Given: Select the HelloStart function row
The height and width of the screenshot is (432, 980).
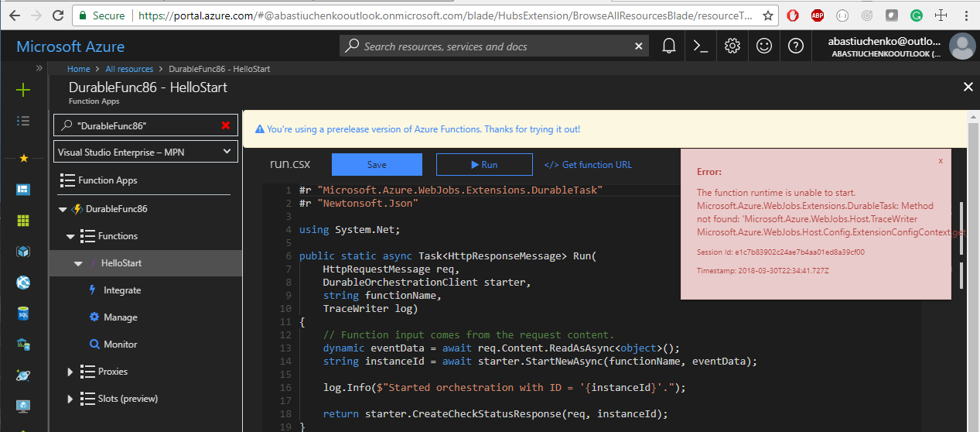Looking at the screenshot, I should tap(145, 263).
